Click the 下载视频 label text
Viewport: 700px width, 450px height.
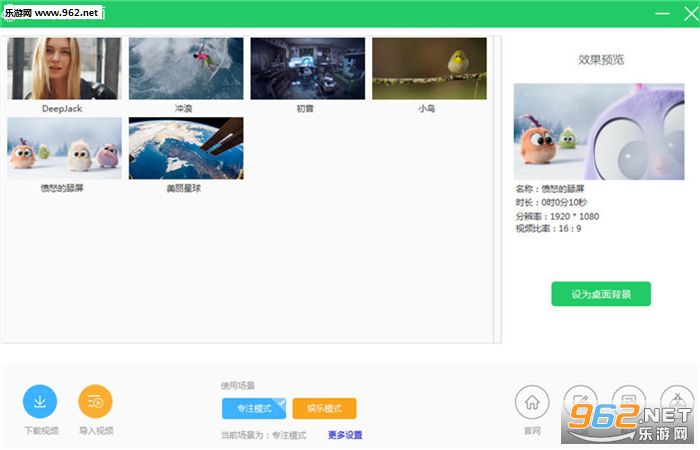42,430
